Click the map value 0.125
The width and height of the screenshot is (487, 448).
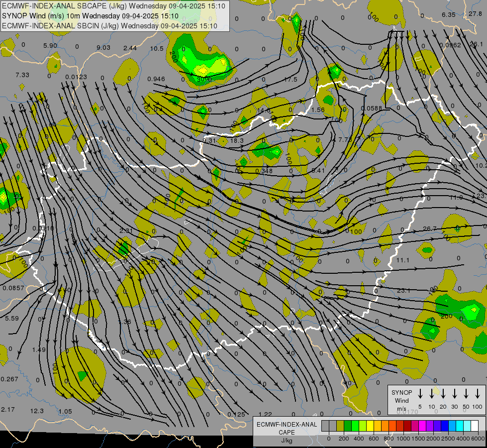236,415
